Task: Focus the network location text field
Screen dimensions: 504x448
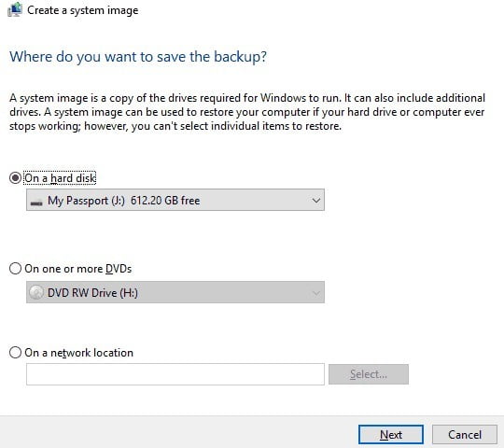Action: coord(175,374)
